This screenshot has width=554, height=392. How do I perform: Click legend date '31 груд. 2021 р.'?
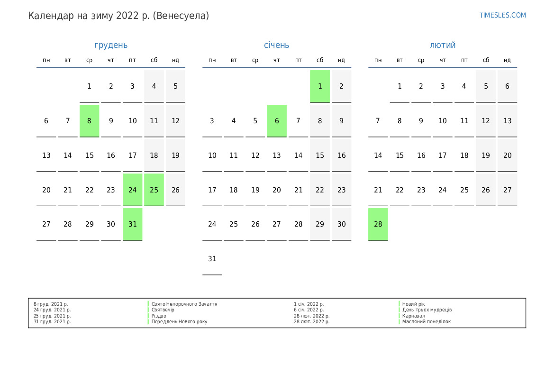[52, 322]
